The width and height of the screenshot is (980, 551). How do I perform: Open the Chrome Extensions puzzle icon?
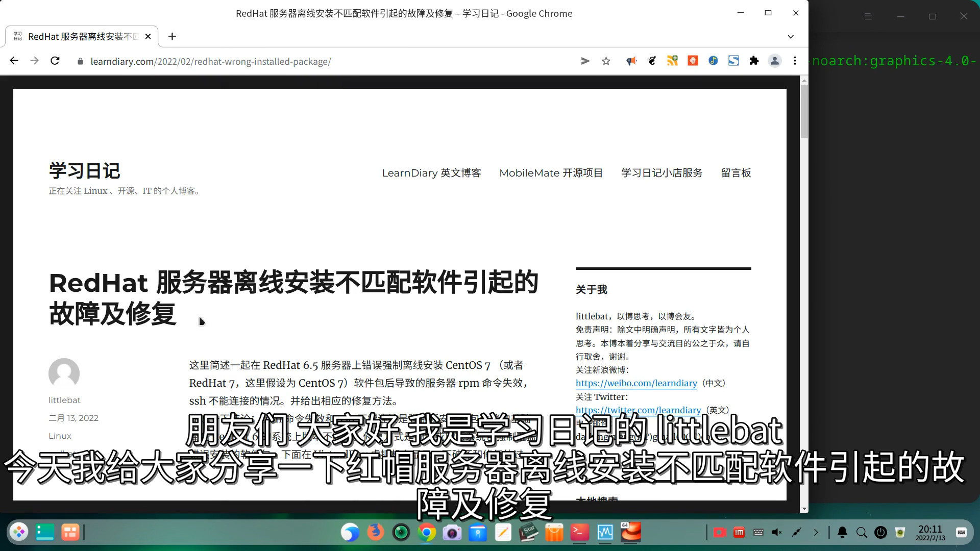(754, 61)
